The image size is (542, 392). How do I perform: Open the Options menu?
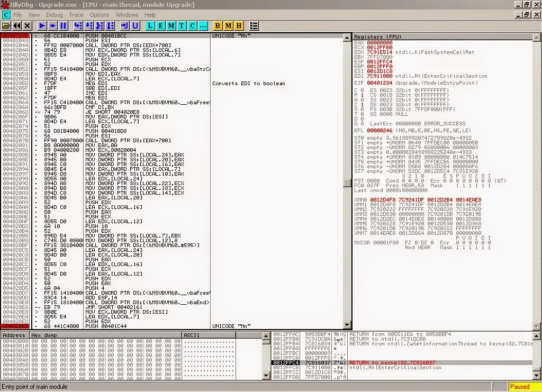click(x=99, y=15)
